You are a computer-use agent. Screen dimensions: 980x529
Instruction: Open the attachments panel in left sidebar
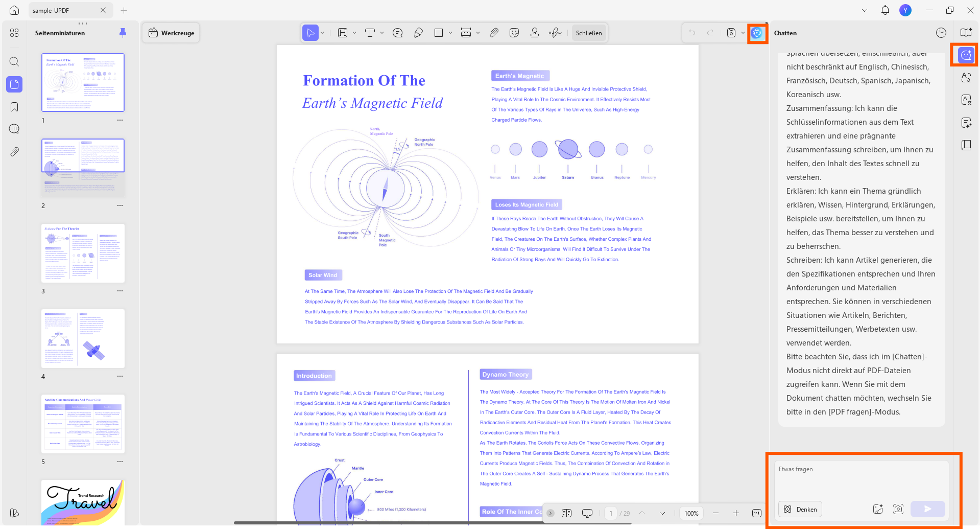click(x=14, y=152)
